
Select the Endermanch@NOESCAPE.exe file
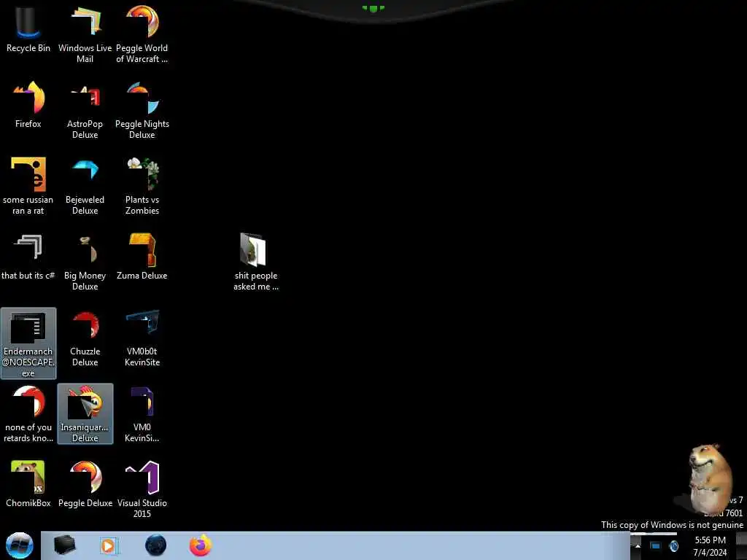[28, 343]
